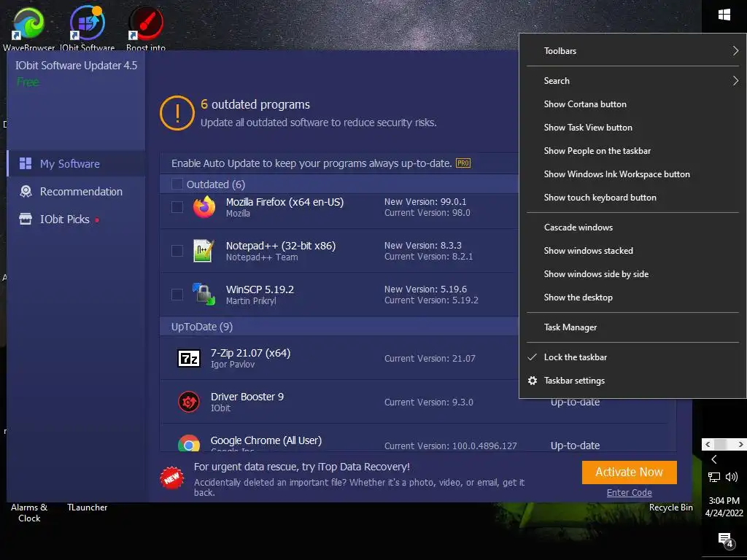The height and width of the screenshot is (560, 747).
Task: Toggle Lock the taskbar option
Action: coord(632,357)
